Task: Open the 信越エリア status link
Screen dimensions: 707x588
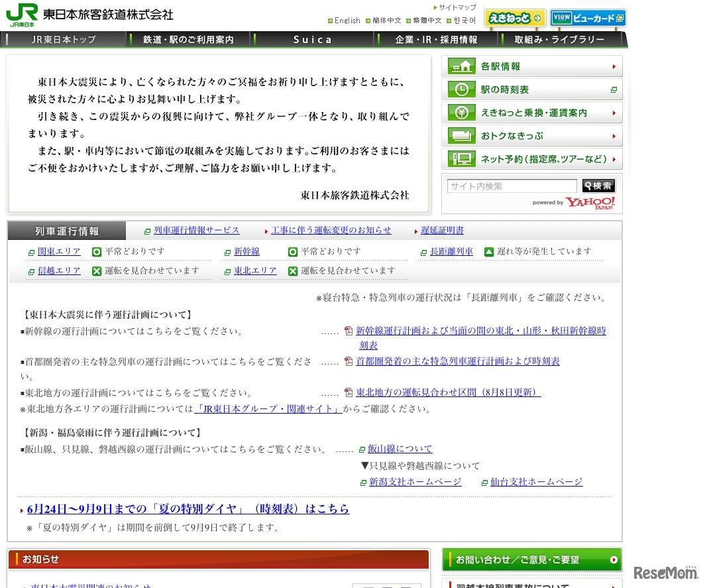Action: (59, 270)
